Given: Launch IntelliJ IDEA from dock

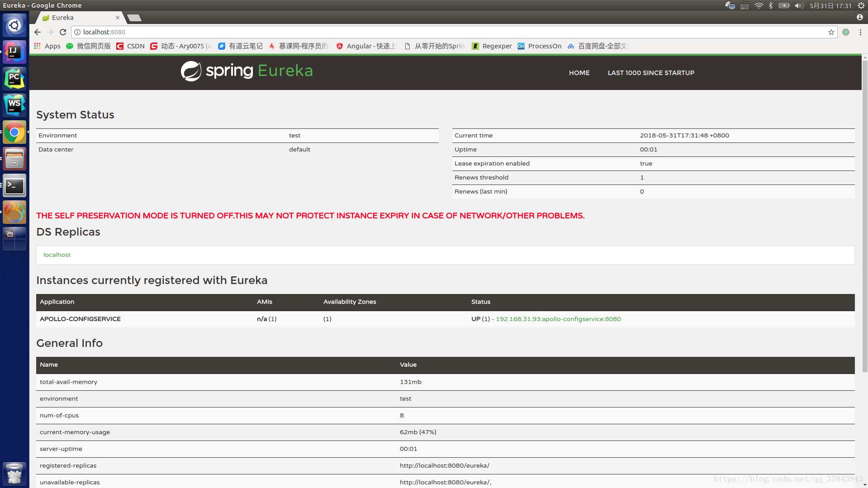Looking at the screenshot, I should click(14, 52).
